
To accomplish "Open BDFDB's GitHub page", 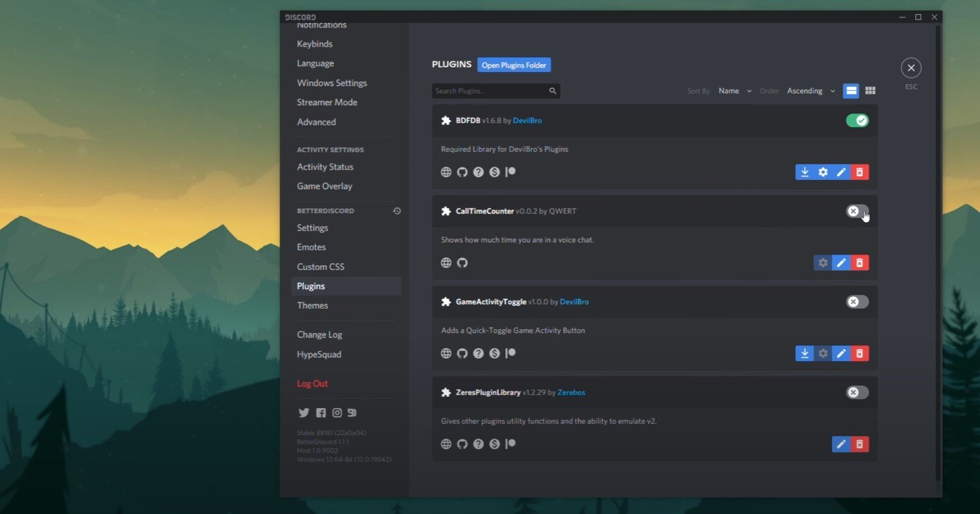I will (462, 171).
